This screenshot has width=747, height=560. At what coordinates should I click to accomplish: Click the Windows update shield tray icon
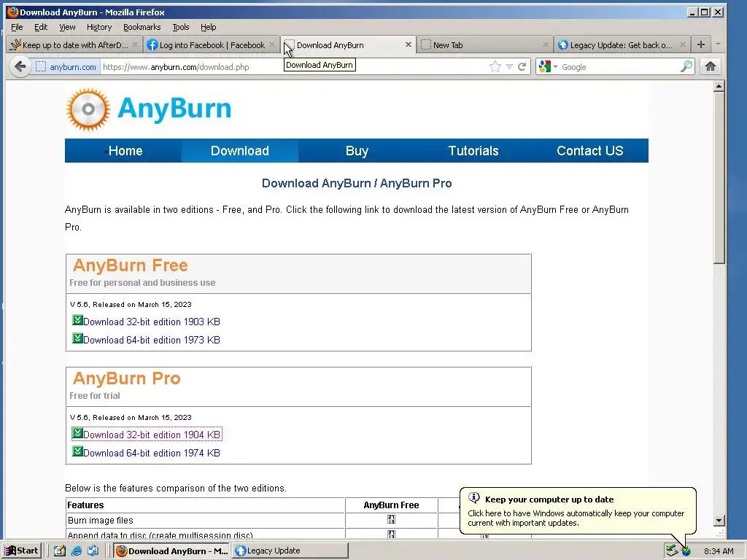click(x=686, y=551)
